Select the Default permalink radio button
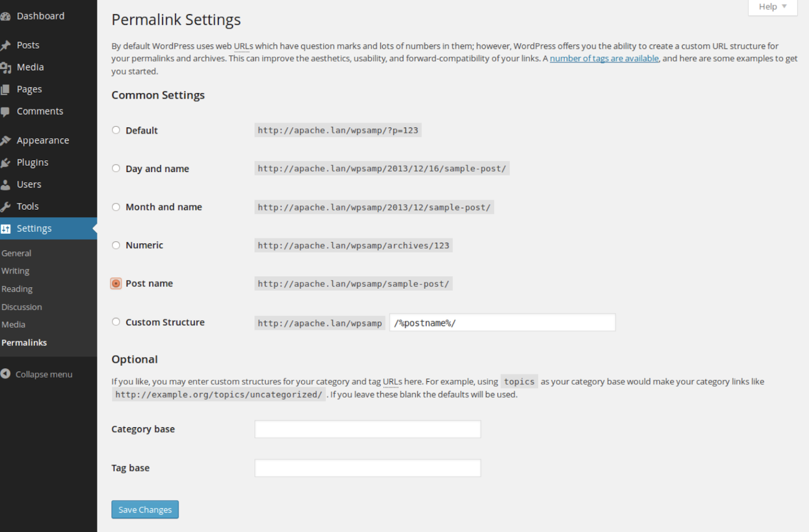 (x=116, y=130)
